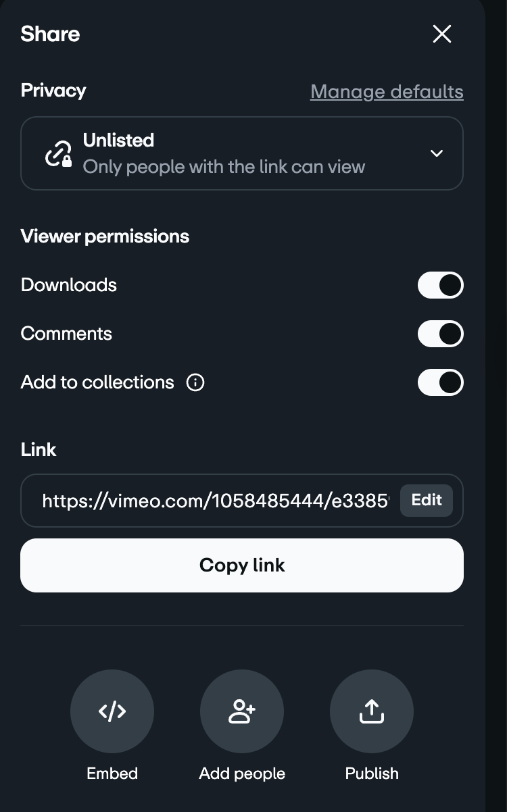Close the Share panel
Screen dimensions: 507x812
441,34
